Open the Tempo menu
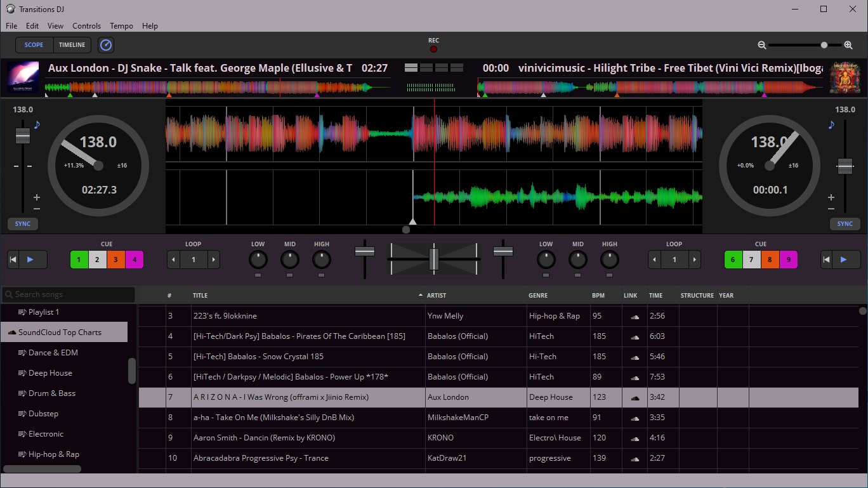Viewport: 868px width, 488px height. pyautogui.click(x=121, y=26)
